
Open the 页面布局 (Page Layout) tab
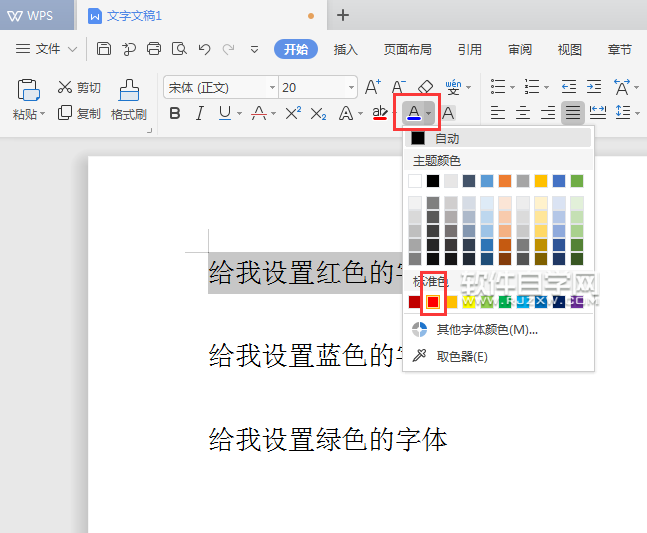[x=407, y=49]
